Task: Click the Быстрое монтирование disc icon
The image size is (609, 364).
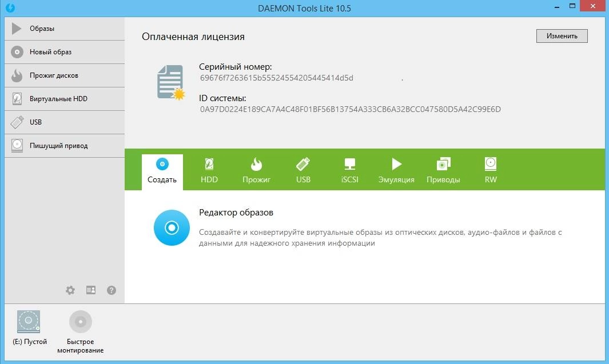Action: point(81,322)
